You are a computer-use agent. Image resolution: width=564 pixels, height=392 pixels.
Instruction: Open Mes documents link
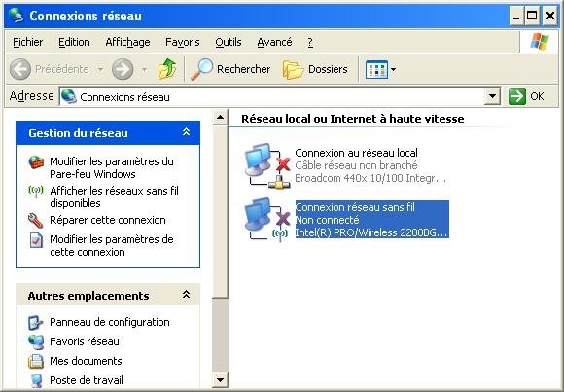[x=86, y=361]
